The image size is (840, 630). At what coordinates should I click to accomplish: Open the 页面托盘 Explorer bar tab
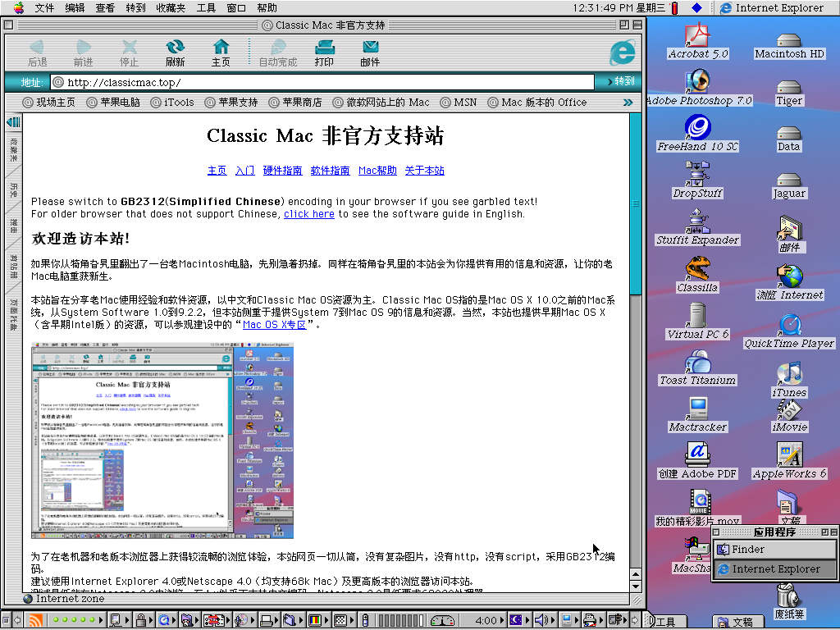pyautogui.click(x=13, y=314)
